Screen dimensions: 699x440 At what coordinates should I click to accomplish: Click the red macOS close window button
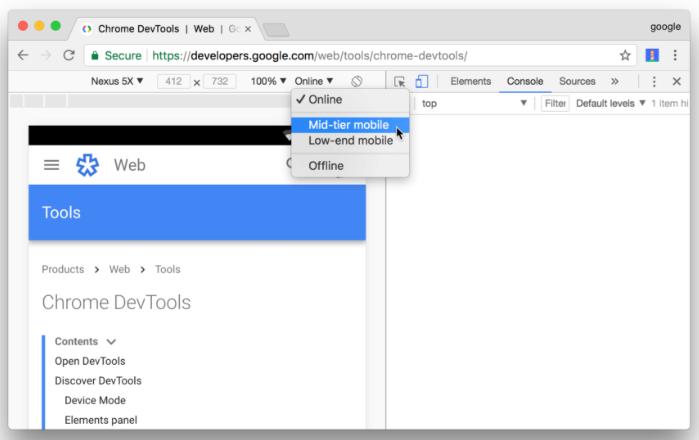tap(23, 26)
